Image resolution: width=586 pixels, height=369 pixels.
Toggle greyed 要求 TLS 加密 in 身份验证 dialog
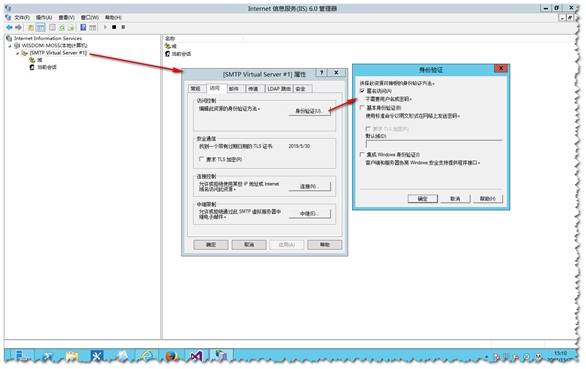(x=368, y=129)
